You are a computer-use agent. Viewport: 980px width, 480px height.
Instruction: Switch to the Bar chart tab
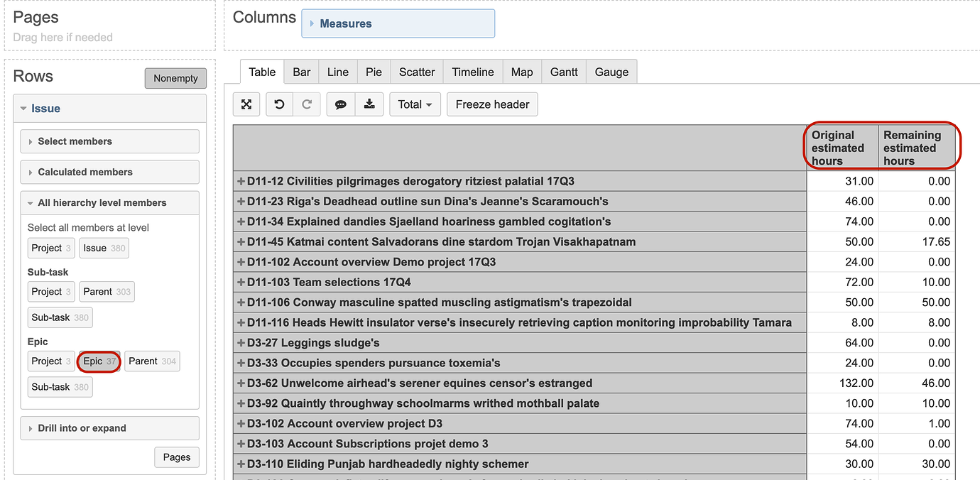point(301,72)
